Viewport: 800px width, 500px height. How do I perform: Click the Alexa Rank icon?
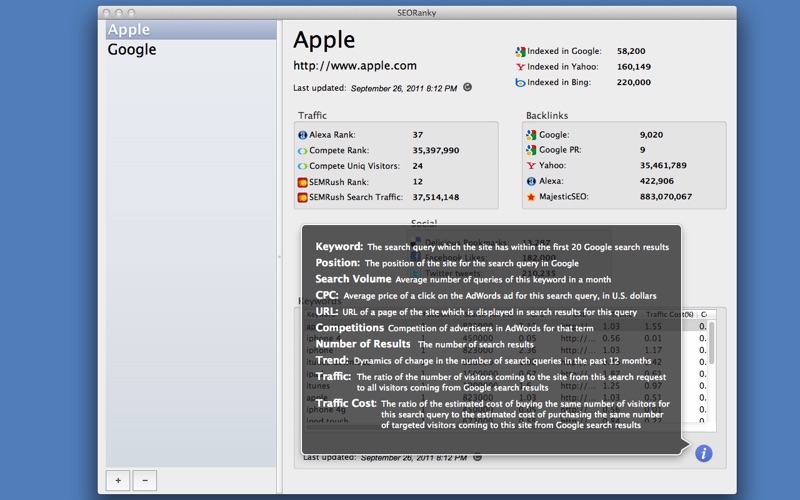[x=303, y=135]
